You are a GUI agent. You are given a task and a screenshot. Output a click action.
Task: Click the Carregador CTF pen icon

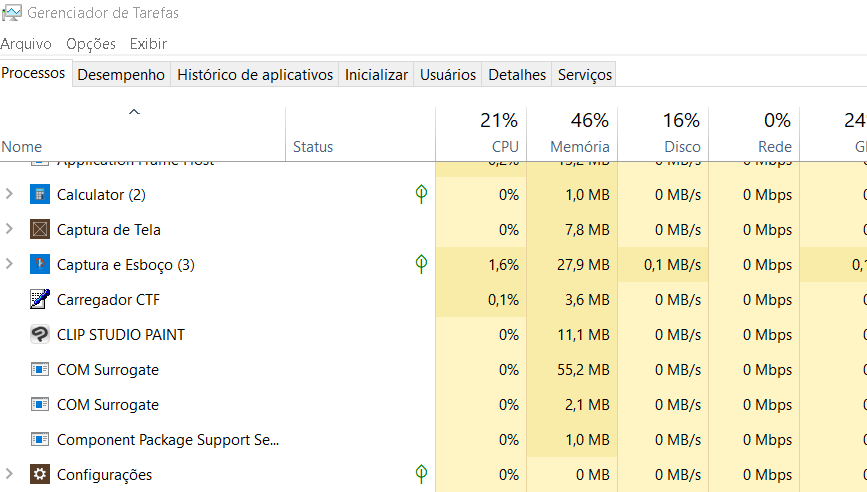40,299
